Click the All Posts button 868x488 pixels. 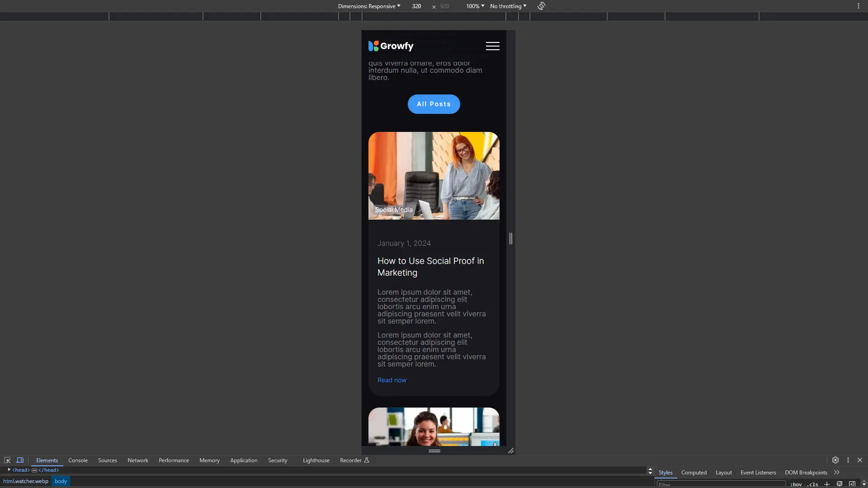coord(434,104)
